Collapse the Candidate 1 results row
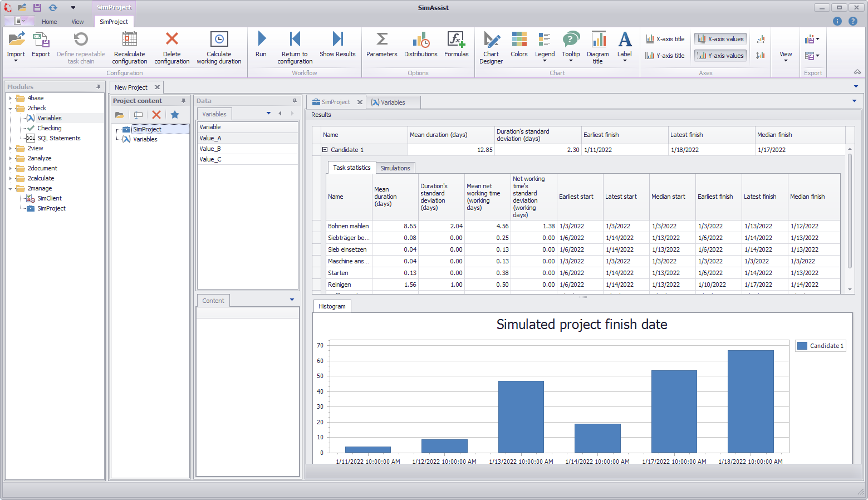The height and width of the screenshot is (500, 868). point(324,149)
